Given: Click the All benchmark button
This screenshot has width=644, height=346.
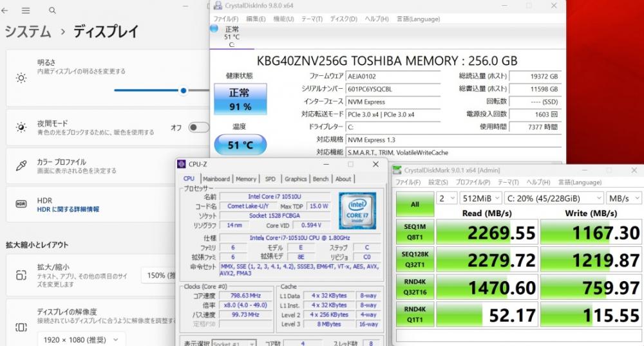Looking at the screenshot, I should pyautogui.click(x=415, y=204).
